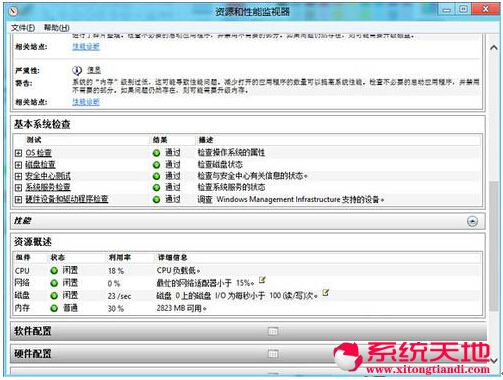Open the 文件(F) menu
503x380 pixels.
[x=23, y=28]
